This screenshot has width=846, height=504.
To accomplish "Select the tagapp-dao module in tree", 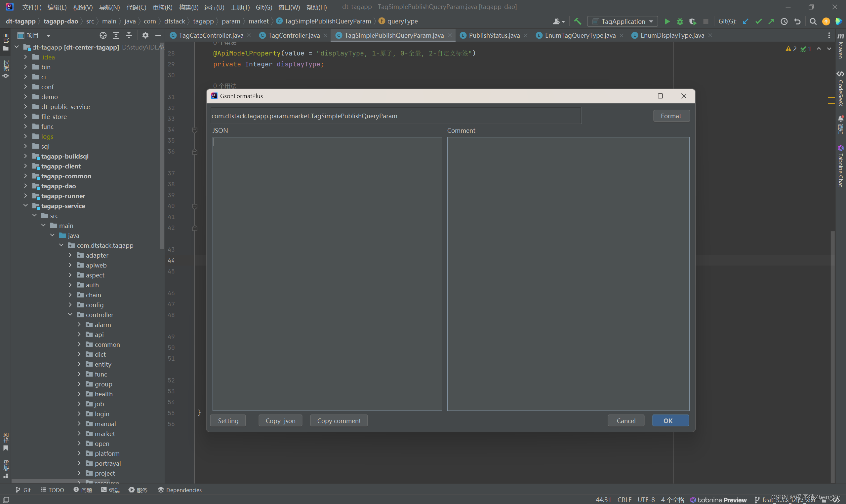I will [59, 186].
